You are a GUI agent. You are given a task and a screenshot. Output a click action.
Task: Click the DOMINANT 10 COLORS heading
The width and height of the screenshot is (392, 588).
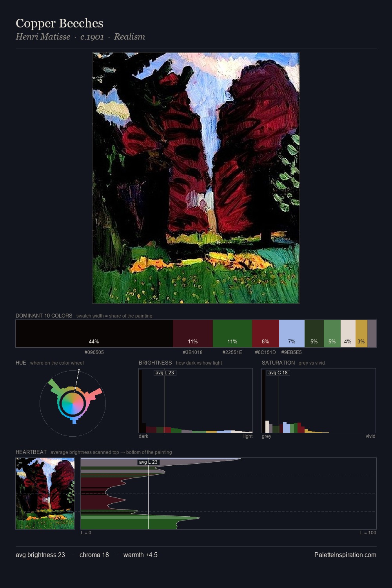click(x=44, y=316)
